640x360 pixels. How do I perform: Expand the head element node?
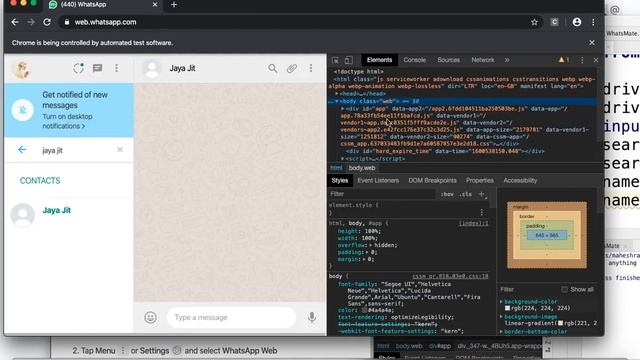point(337,94)
